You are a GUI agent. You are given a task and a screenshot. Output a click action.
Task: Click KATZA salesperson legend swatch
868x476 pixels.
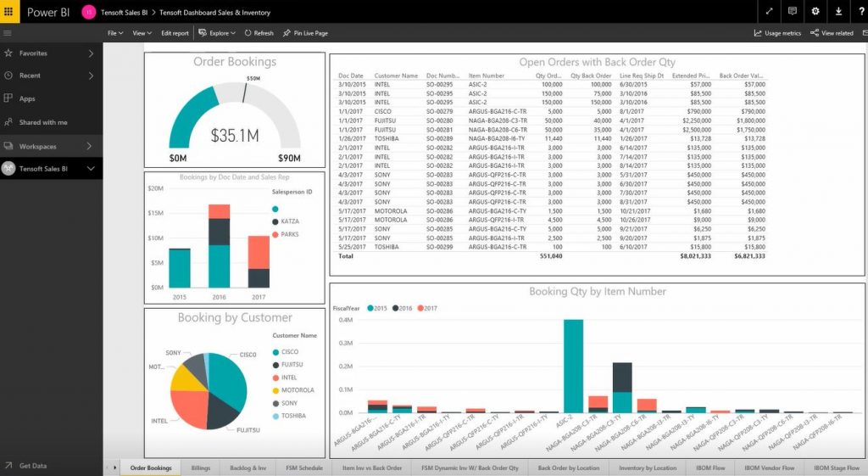click(x=275, y=221)
